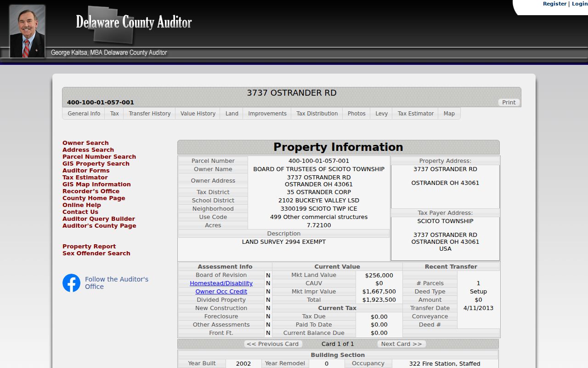Click the auditor portrait photo
The height and width of the screenshot is (368, 588).
pos(28,31)
